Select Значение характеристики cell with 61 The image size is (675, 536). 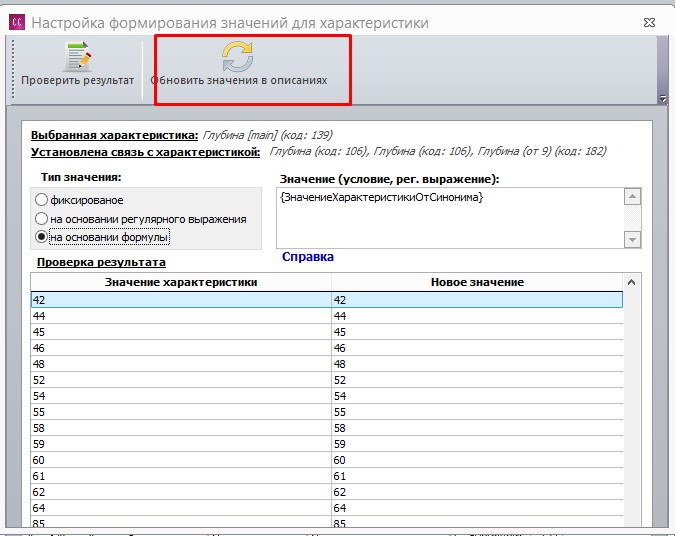[x=181, y=476]
